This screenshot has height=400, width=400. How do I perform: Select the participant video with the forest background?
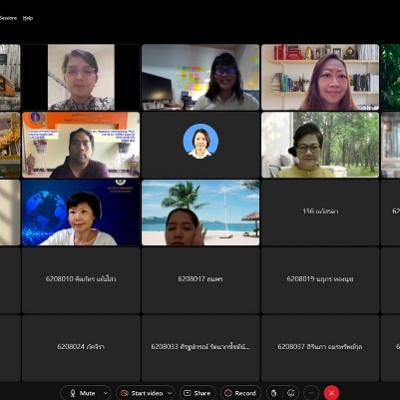tap(320, 145)
